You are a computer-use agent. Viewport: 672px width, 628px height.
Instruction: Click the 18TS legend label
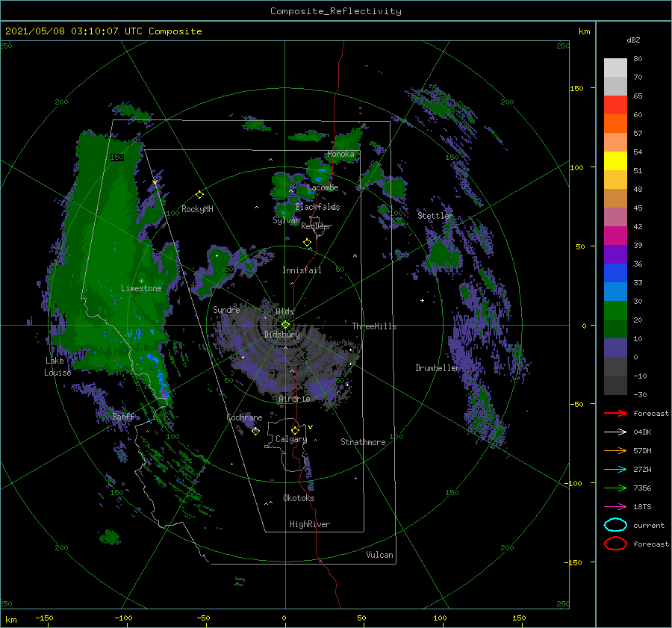tap(642, 507)
